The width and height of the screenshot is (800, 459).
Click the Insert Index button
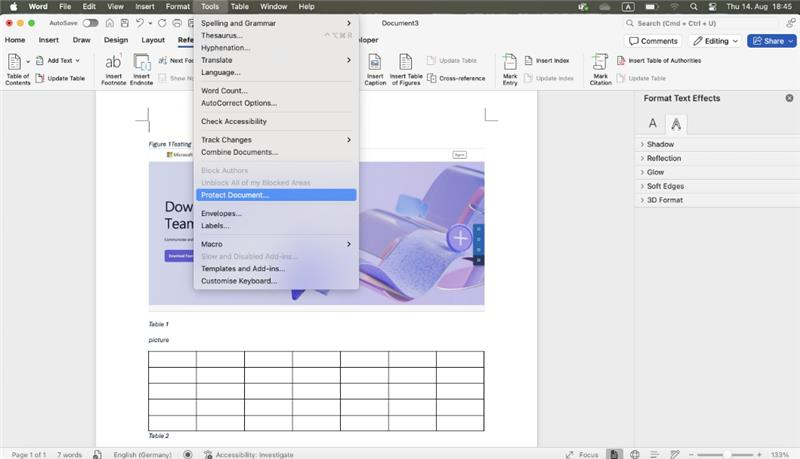point(546,60)
